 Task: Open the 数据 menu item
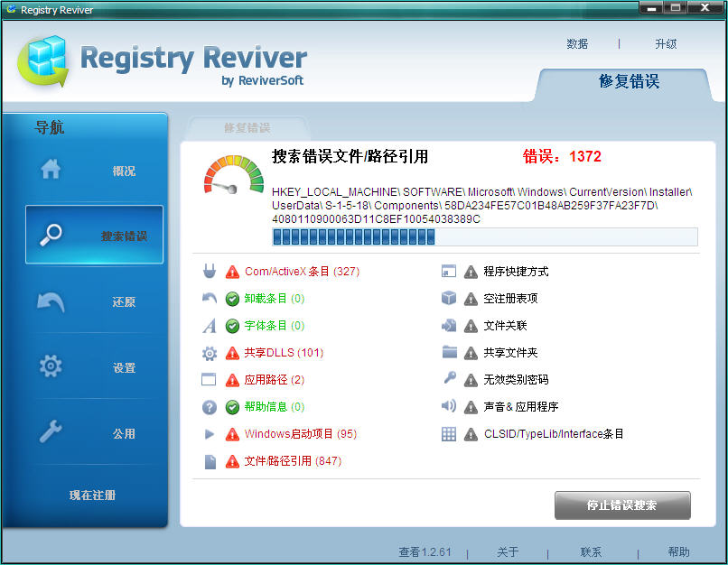[x=577, y=43]
